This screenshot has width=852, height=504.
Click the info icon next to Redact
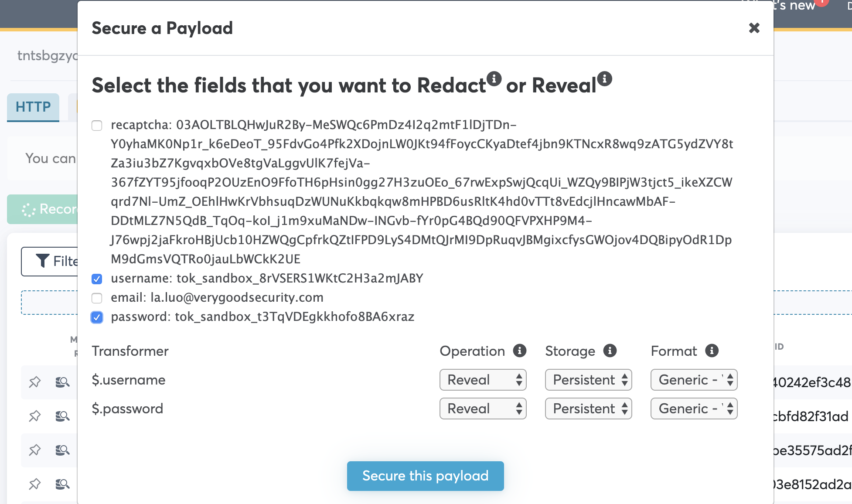pyautogui.click(x=494, y=79)
